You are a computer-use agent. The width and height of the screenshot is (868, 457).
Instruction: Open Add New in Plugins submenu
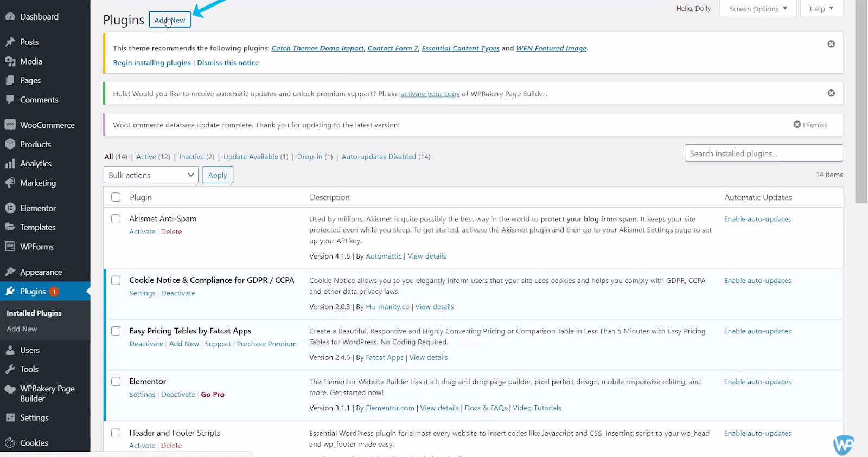22,329
